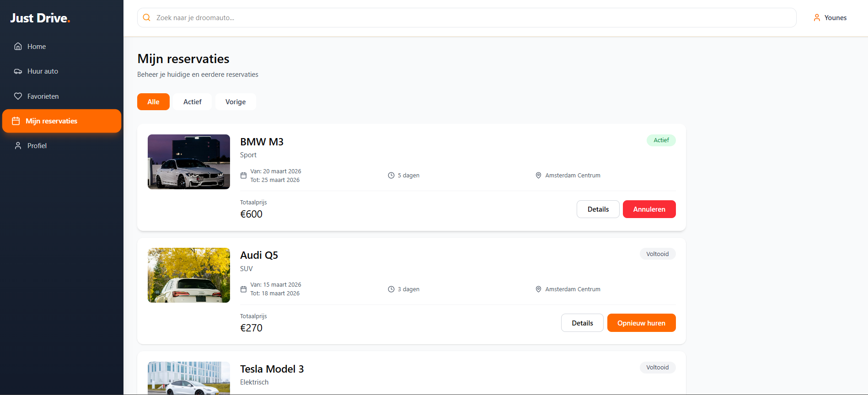Screen dimensions: 868x395
Task: Open the Profiel person icon
Action: click(x=18, y=146)
